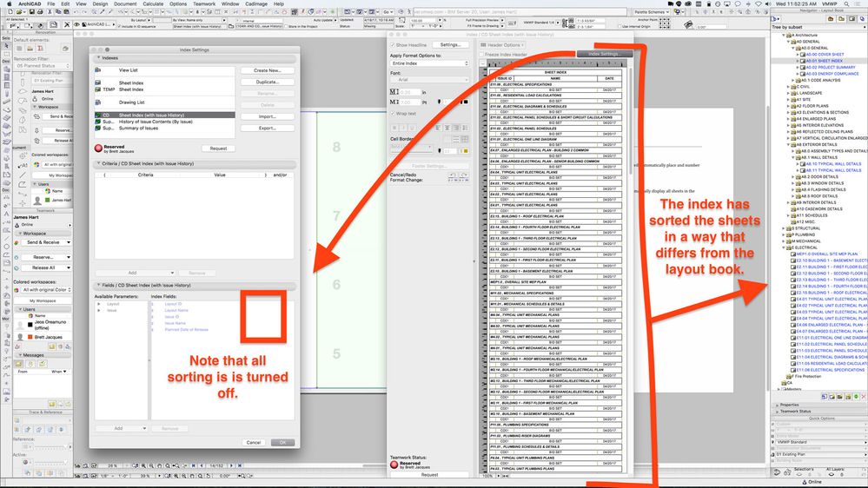Open Publisher Sets icon in Navigator

[863, 19]
